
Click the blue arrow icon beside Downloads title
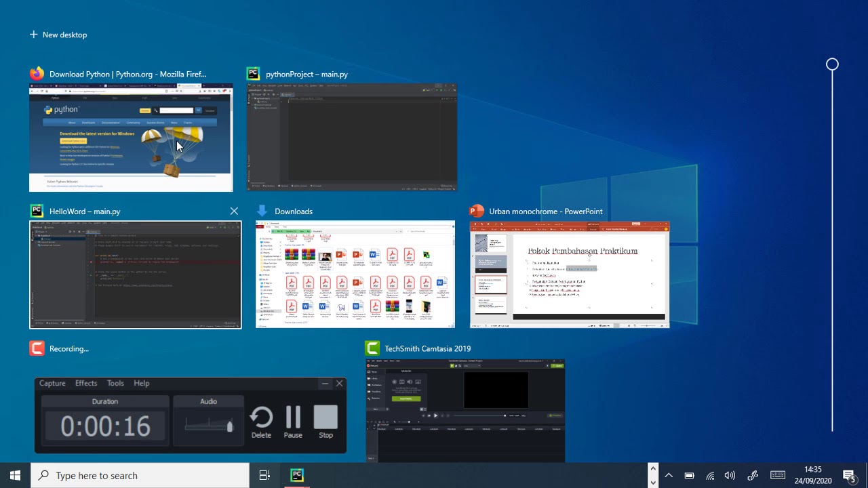[262, 211]
